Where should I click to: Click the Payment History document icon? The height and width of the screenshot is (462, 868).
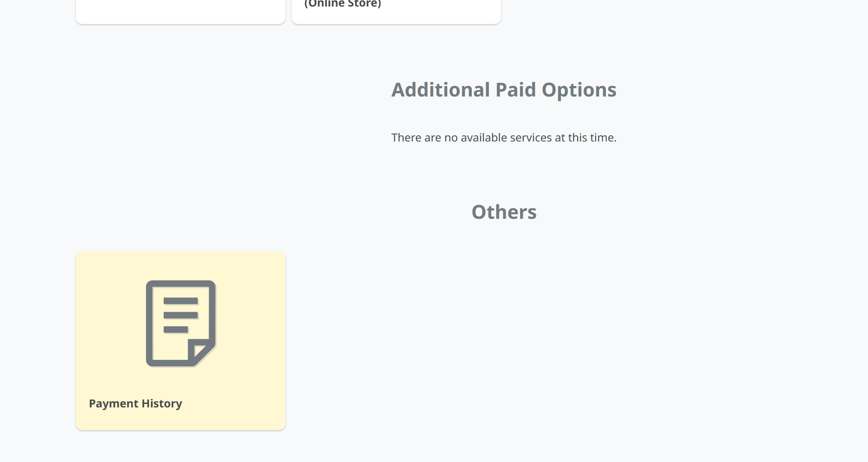pyautogui.click(x=180, y=323)
